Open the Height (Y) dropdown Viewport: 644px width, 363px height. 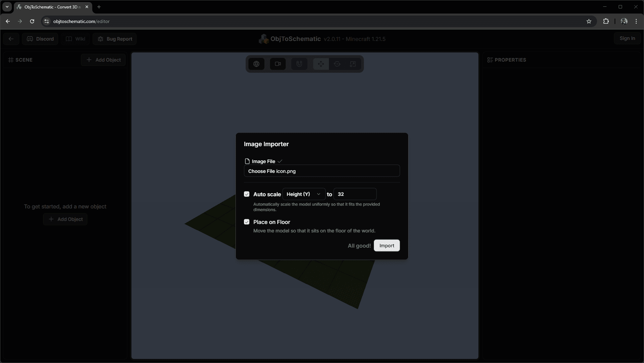[304, 194]
